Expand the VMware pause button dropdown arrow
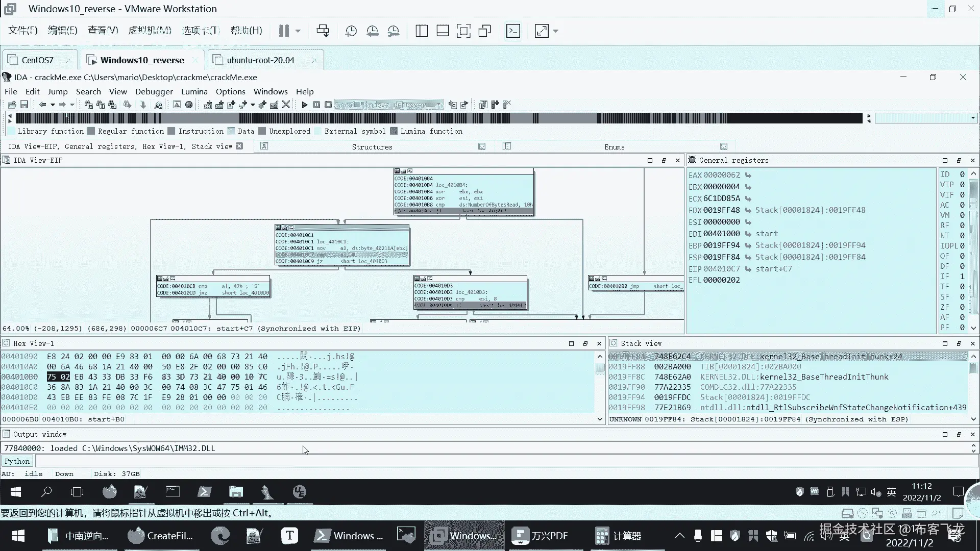Viewport: 980px width, 551px height. point(298,31)
